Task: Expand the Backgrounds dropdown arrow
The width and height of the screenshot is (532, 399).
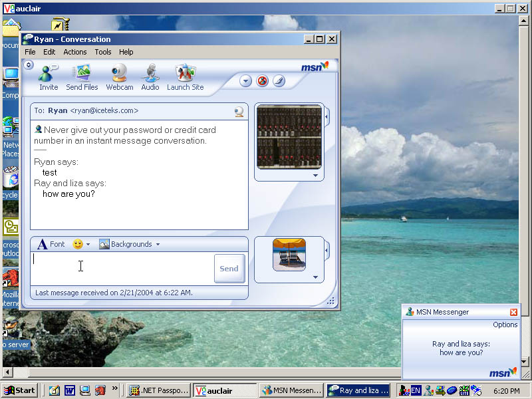Action: pos(158,244)
